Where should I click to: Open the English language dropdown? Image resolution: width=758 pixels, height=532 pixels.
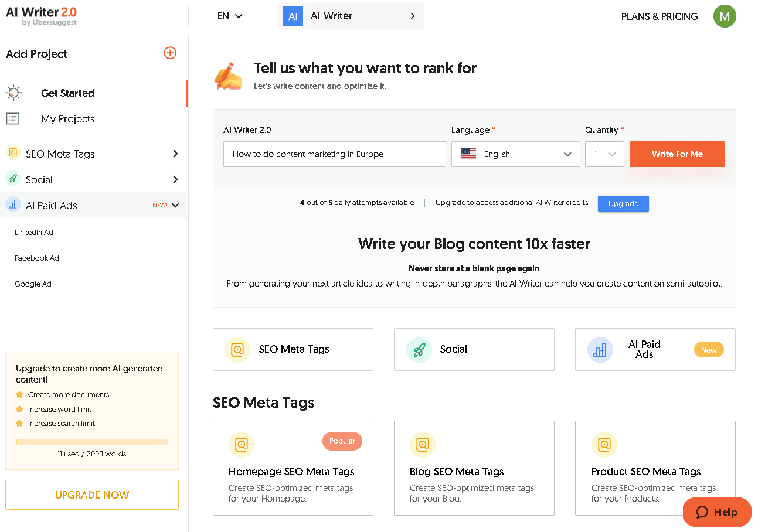coord(516,154)
